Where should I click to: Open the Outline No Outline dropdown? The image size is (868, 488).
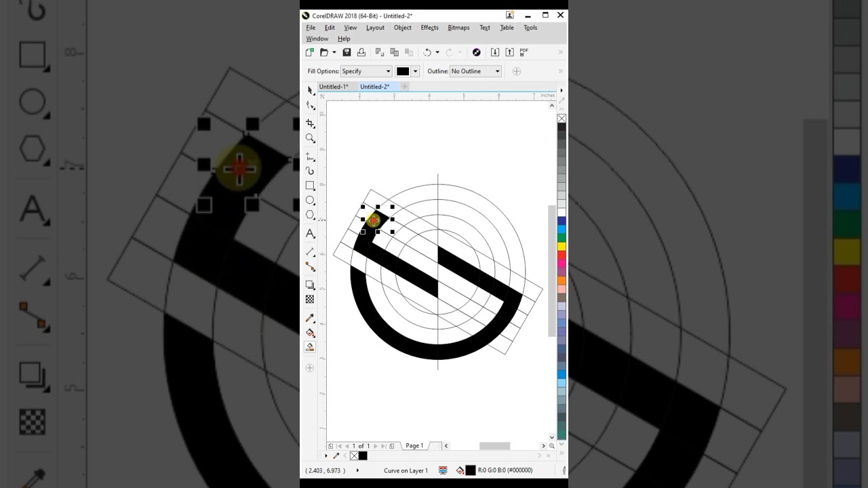point(475,71)
